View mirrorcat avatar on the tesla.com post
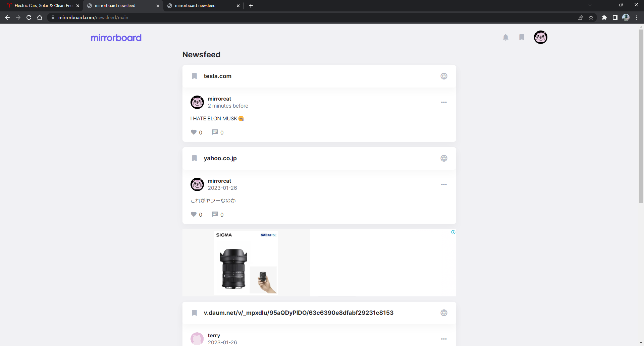 coord(197,102)
